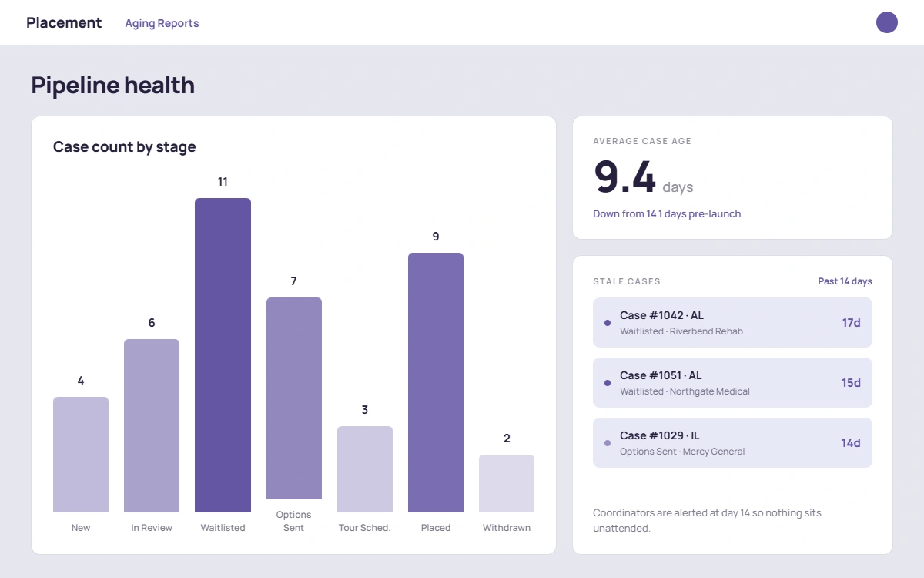
Task: Click the New axis label
Action: pyautogui.click(x=81, y=528)
